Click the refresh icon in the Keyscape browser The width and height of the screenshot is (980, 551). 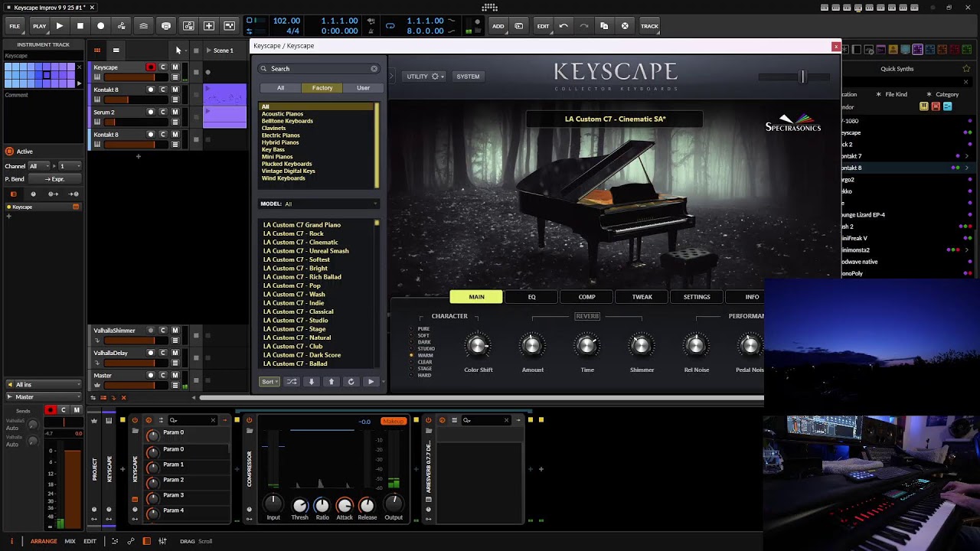[351, 382]
